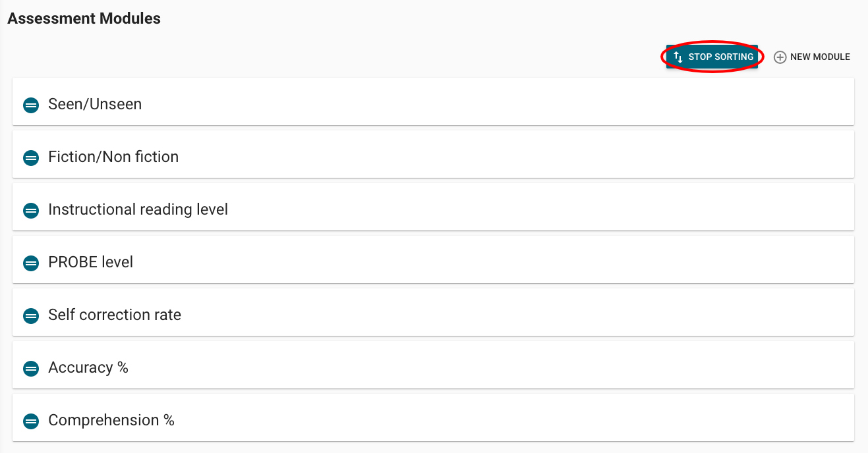Select the PROBE level module title
This screenshot has width=868, height=453.
(x=90, y=262)
